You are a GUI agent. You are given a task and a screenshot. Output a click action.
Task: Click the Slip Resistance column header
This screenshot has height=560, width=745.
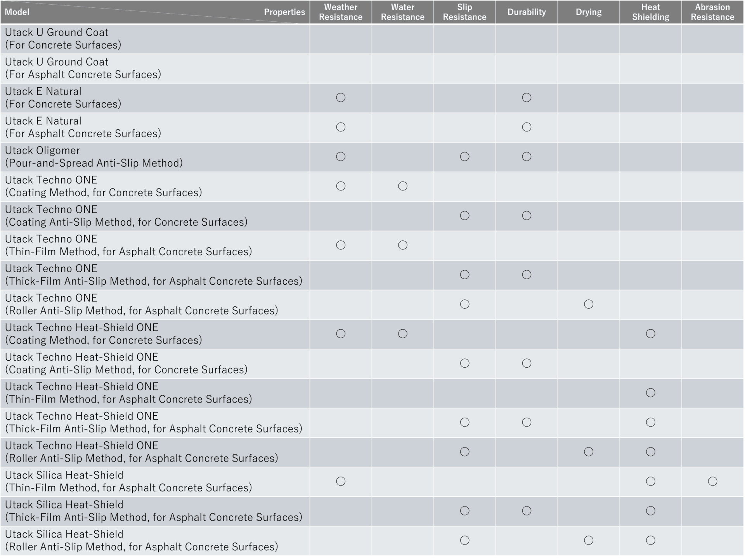click(464, 12)
